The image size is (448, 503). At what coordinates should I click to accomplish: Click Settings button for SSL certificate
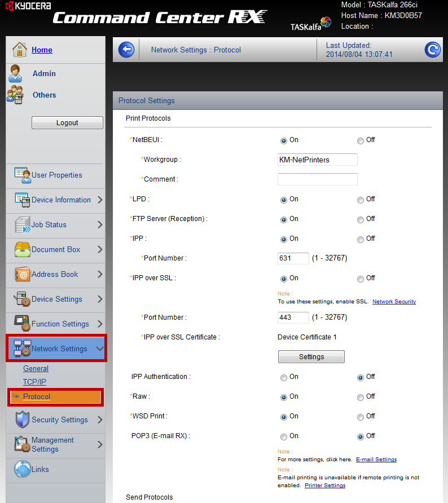[311, 357]
